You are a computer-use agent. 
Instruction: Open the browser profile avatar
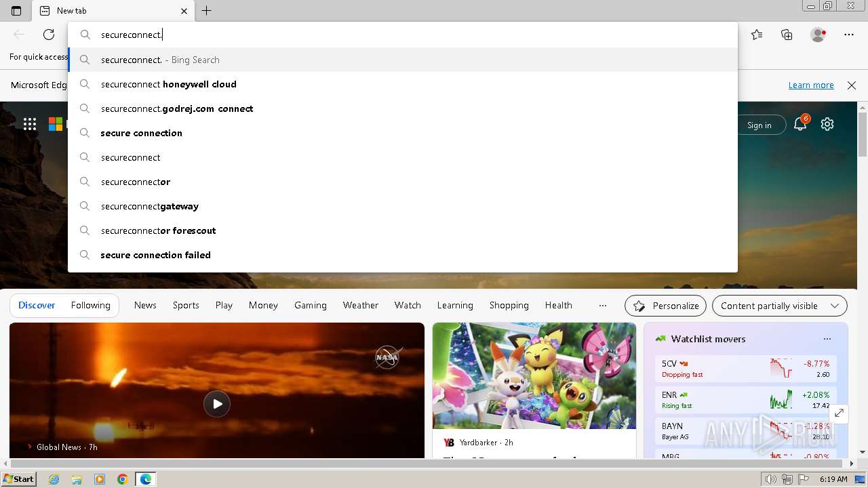pyautogui.click(x=818, y=35)
